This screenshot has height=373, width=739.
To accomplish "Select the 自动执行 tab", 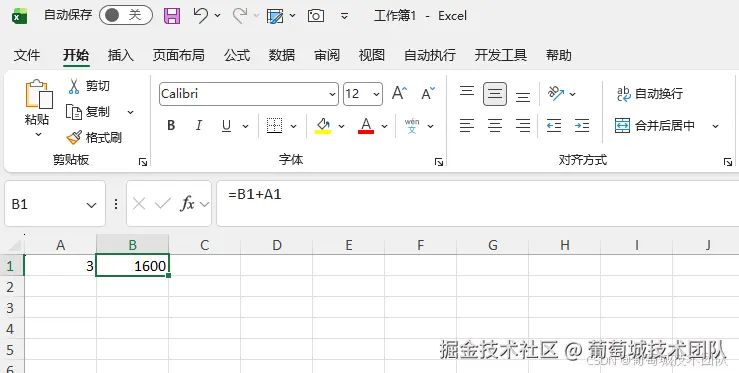I will (430, 55).
